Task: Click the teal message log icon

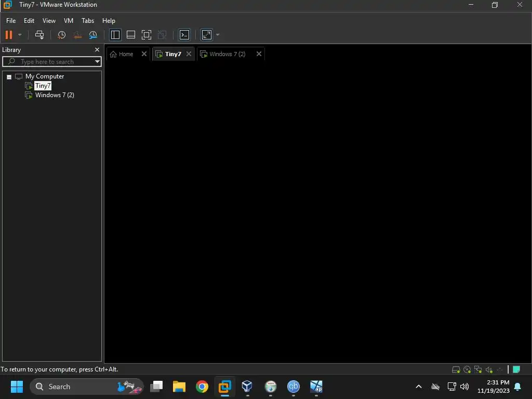Action: point(516,369)
